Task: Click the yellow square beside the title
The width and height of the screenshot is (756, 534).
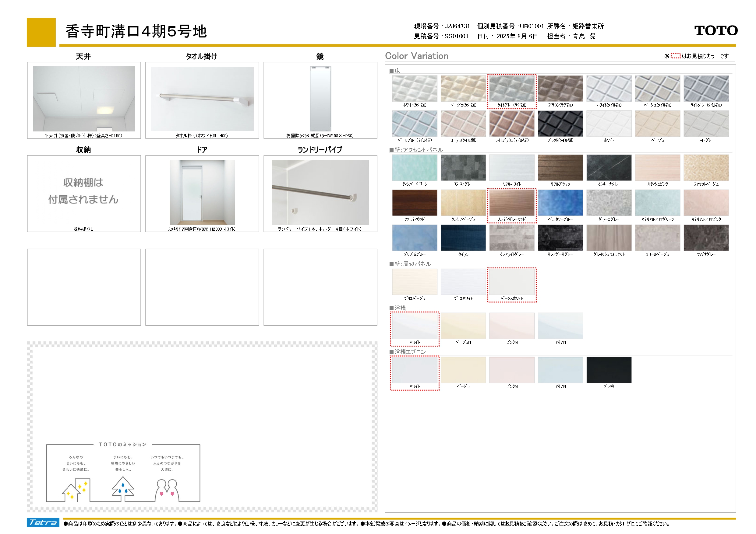Action: pos(41,32)
